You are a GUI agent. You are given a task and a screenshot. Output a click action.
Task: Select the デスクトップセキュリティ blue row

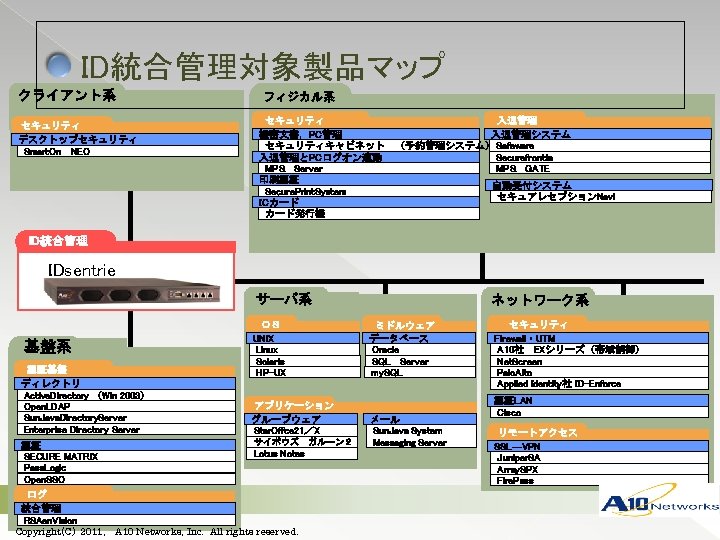125,140
